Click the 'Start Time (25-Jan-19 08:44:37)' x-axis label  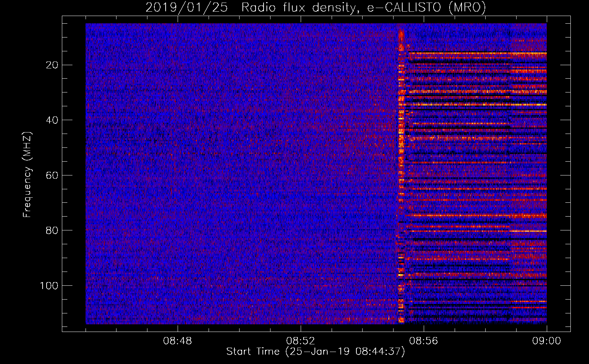click(x=316, y=352)
